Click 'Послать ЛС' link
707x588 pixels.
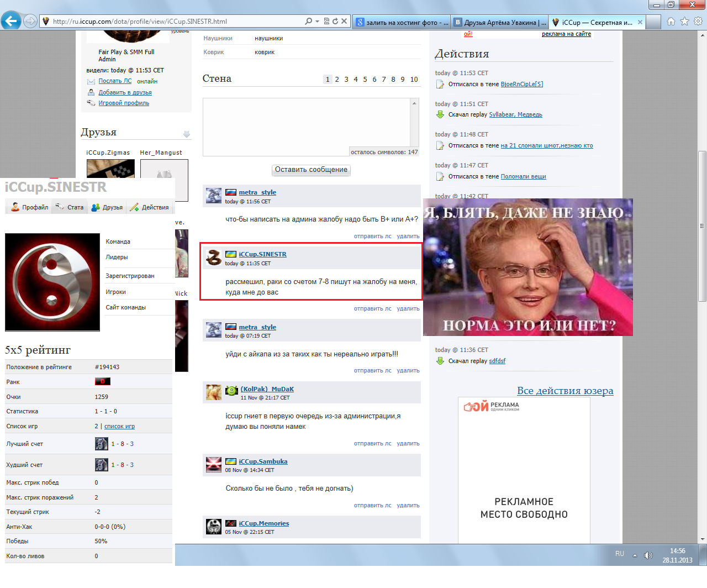click(x=115, y=81)
